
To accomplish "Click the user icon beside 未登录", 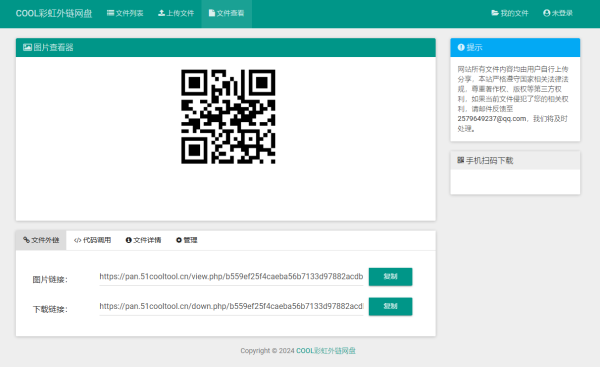I will pyautogui.click(x=546, y=13).
